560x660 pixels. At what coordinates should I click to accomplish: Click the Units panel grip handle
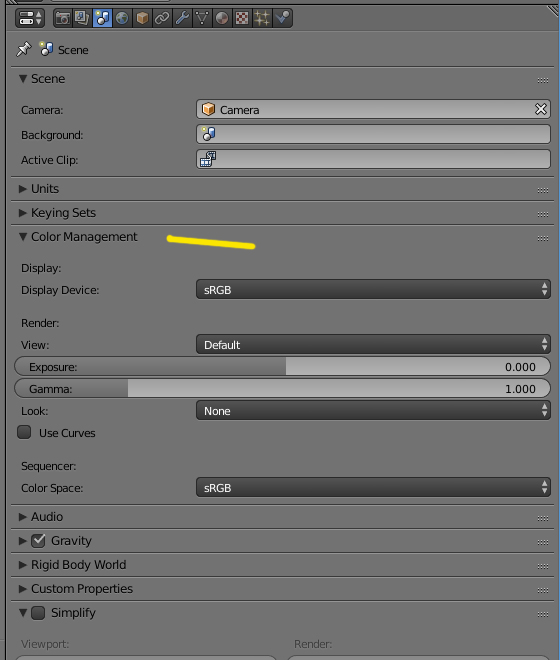pyautogui.click(x=543, y=191)
